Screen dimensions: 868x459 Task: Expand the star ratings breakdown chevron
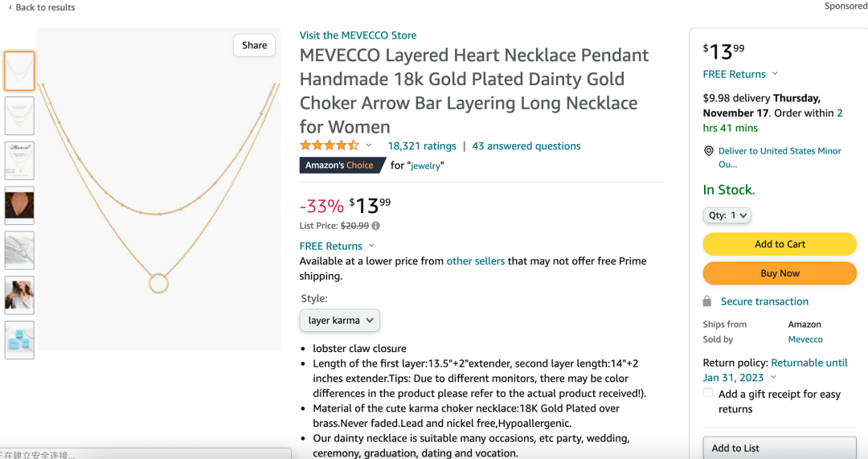(369, 145)
